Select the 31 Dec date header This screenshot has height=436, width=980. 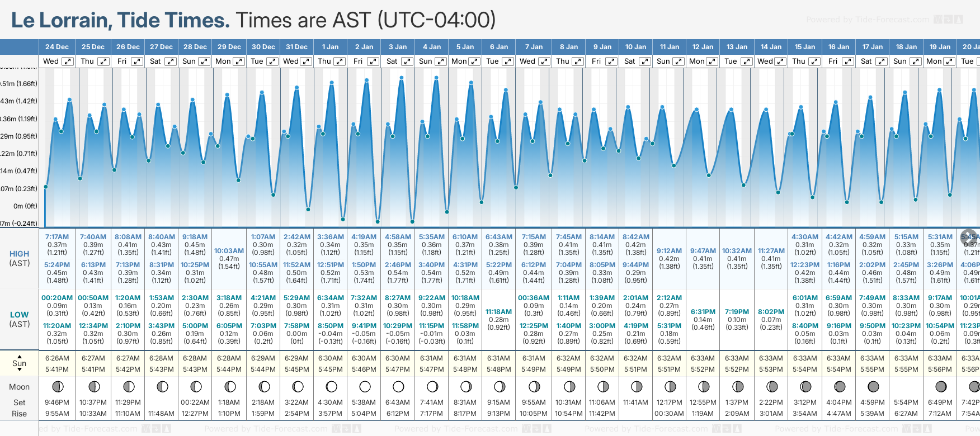pos(296,47)
